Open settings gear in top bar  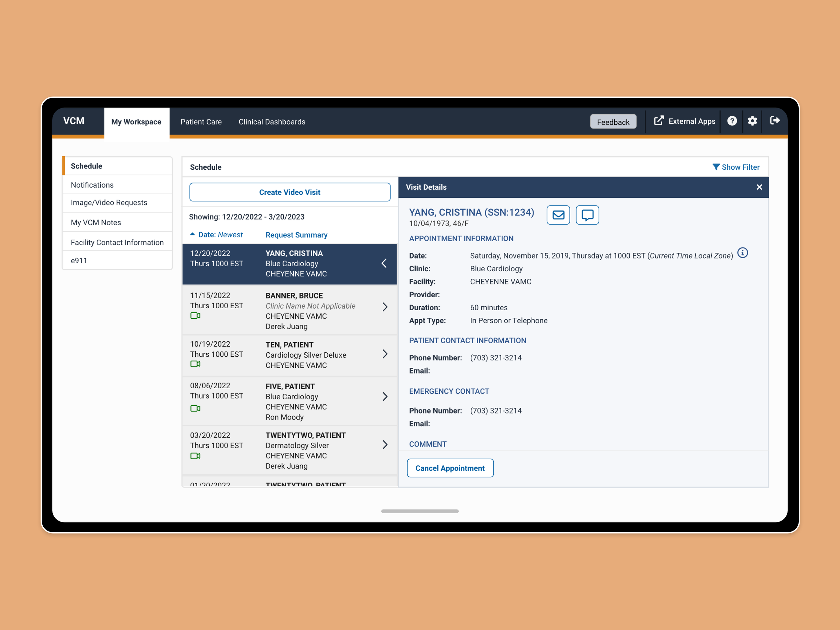pos(752,121)
